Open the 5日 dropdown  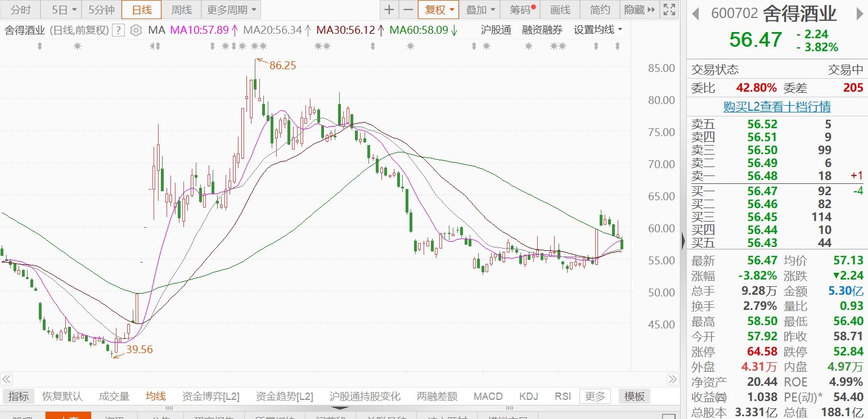61,10
